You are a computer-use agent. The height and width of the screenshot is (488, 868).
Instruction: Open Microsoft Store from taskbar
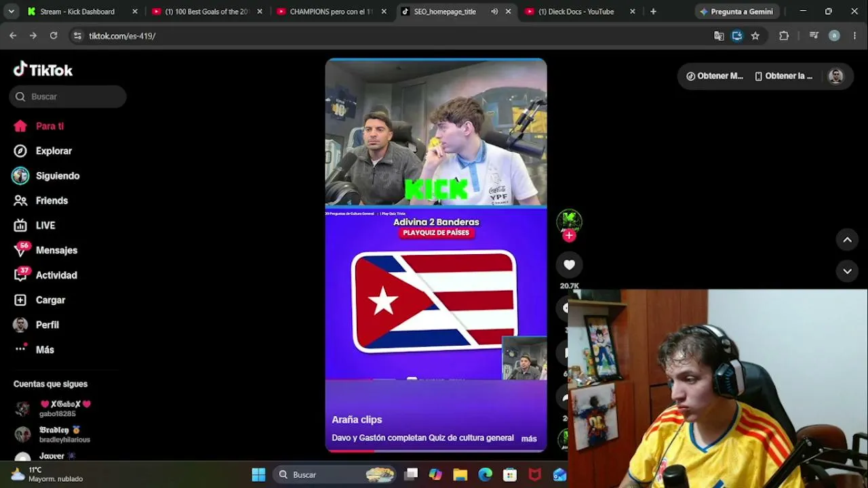[x=510, y=474]
